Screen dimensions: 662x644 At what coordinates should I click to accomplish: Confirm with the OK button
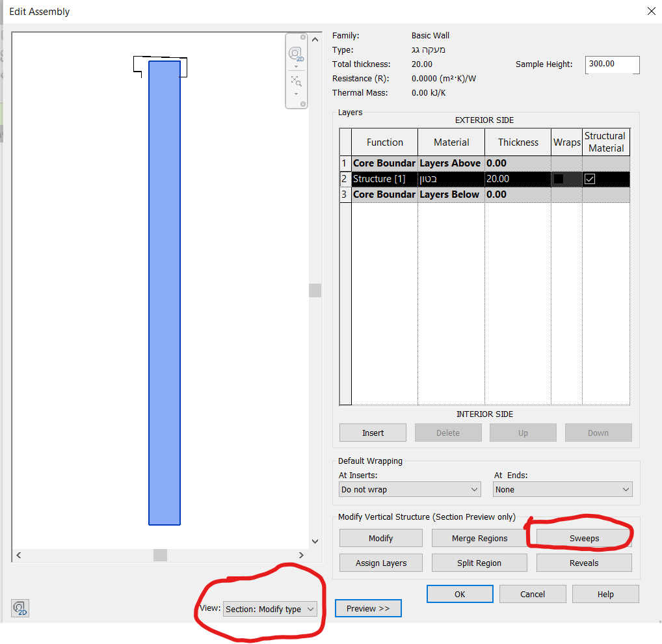pos(460,594)
